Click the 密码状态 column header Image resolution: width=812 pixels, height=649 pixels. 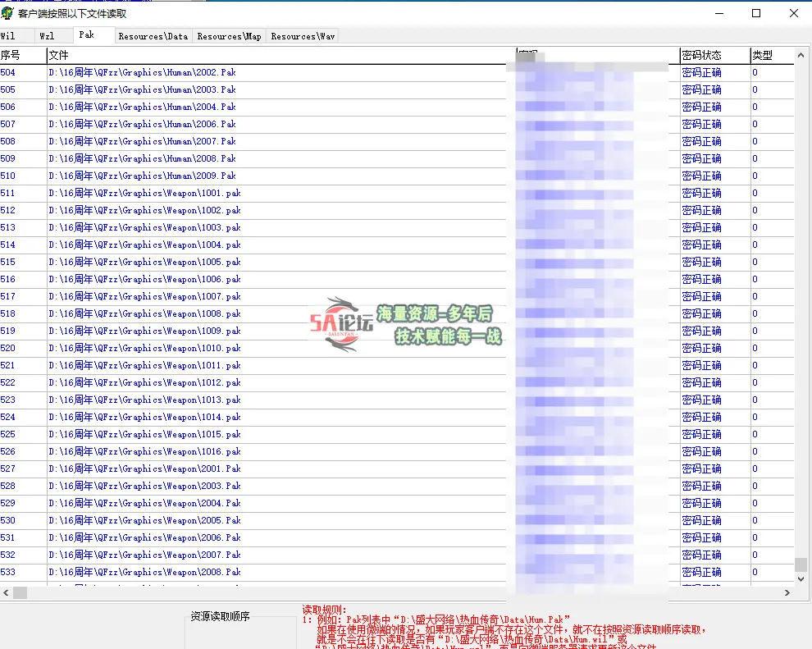715,56
